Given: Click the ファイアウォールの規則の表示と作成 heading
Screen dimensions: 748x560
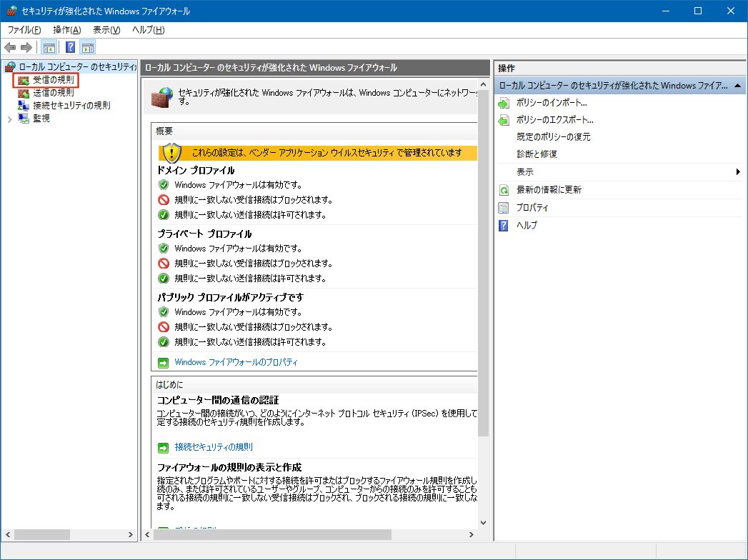Looking at the screenshot, I should pyautogui.click(x=229, y=467).
